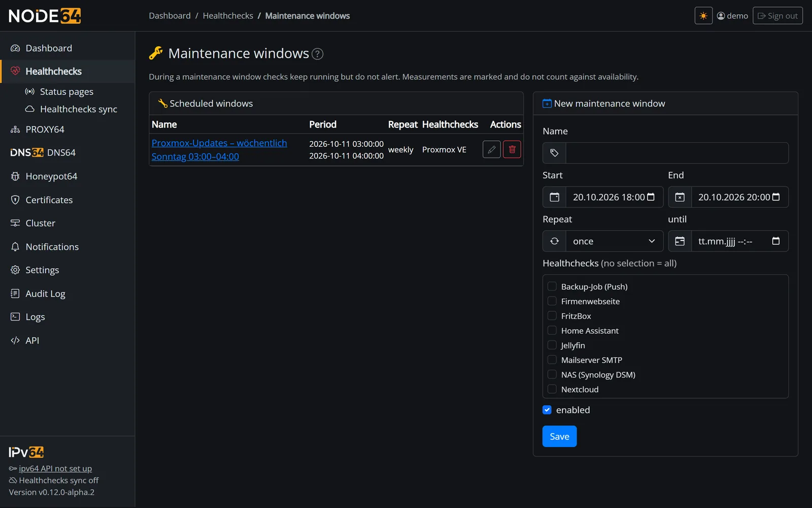The width and height of the screenshot is (812, 508).
Task: Open Dashboard in the sidebar
Action: (67, 48)
